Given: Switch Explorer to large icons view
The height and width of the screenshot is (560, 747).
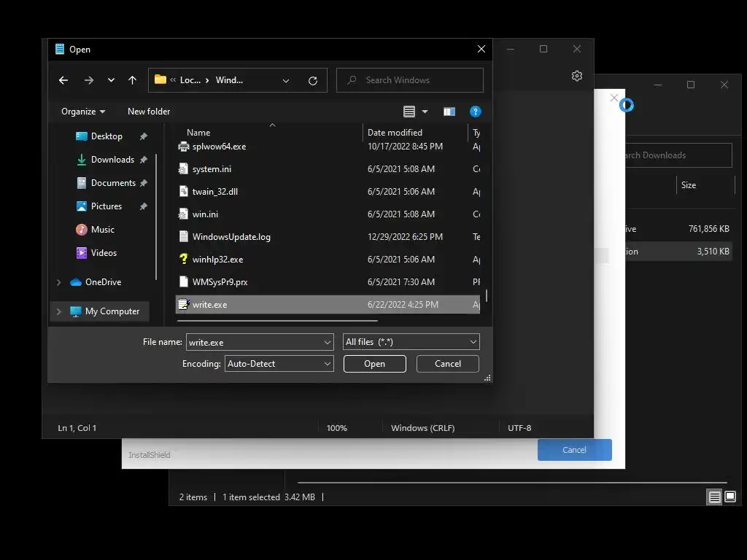Looking at the screenshot, I should click(730, 497).
